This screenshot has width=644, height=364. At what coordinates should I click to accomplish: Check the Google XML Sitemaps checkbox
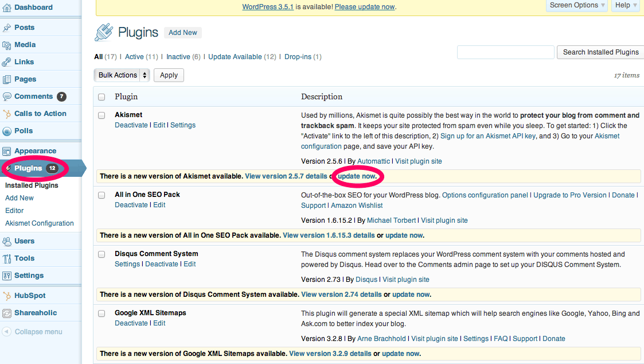click(102, 314)
